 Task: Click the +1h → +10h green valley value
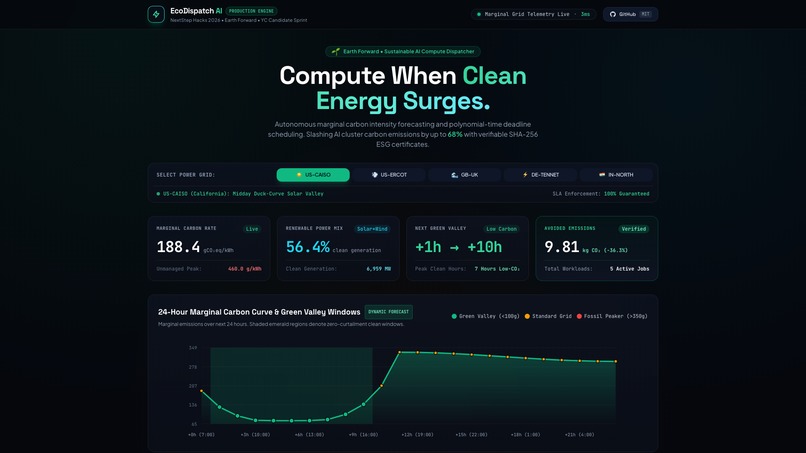click(459, 247)
